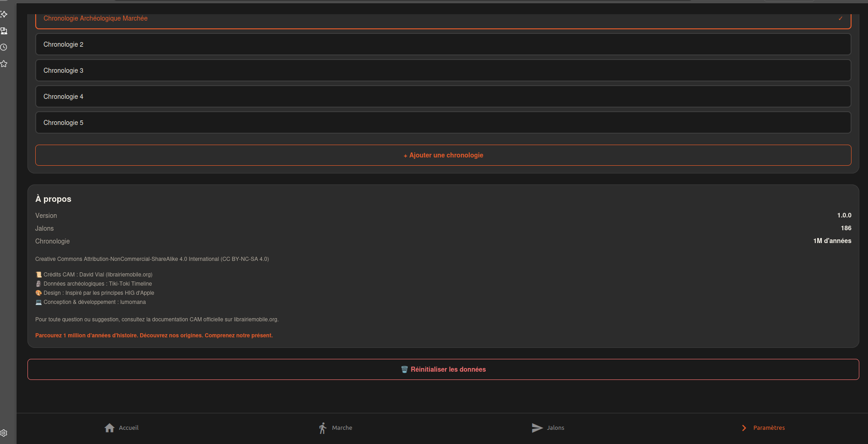This screenshot has width=868, height=444.
Task: Open the history clock icon
Action: pyautogui.click(x=4, y=48)
